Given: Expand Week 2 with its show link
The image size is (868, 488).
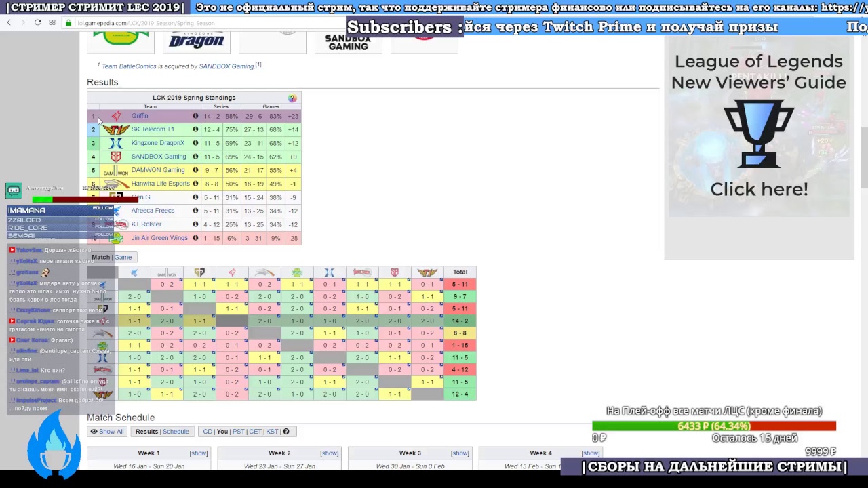Looking at the screenshot, I should 330,453.
